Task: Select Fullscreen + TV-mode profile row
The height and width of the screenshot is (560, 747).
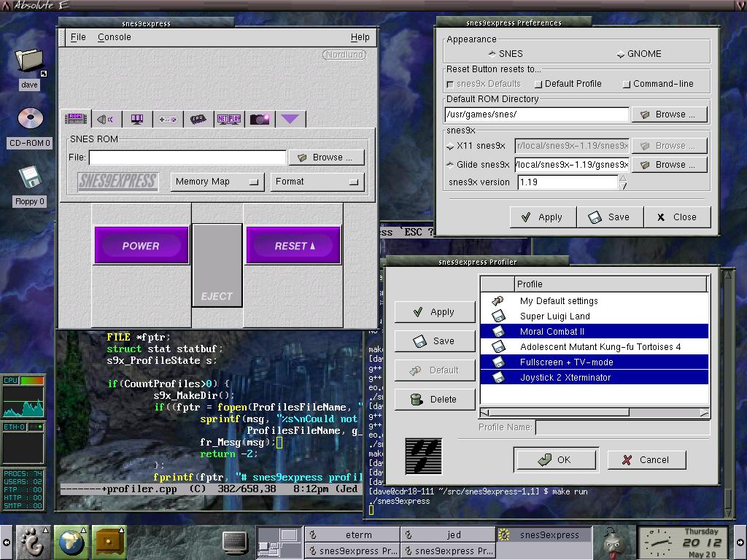Action: click(x=595, y=362)
